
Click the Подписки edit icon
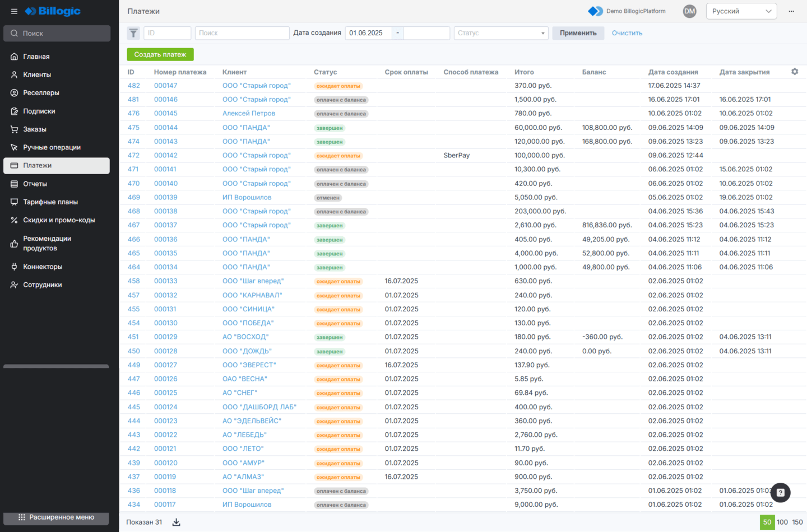[15, 111]
